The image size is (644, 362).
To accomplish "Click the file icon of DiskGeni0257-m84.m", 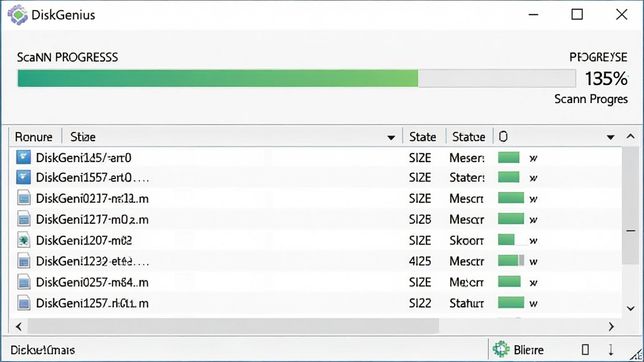I will click(x=24, y=282).
